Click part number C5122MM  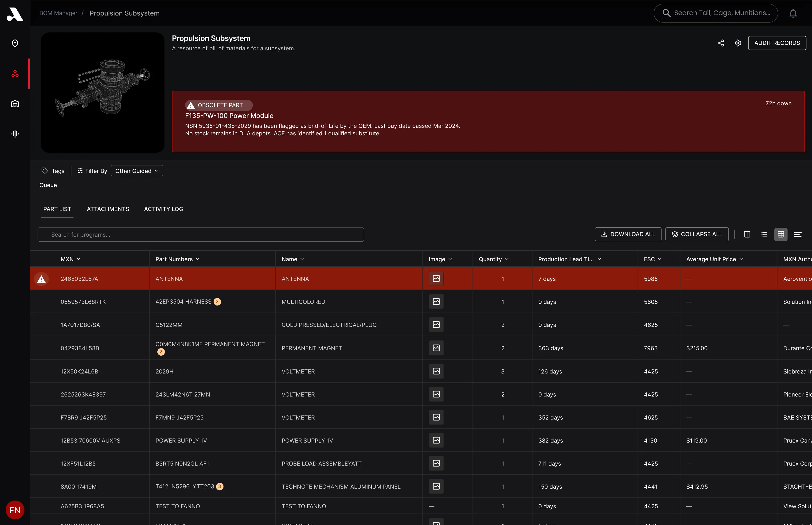(x=169, y=325)
